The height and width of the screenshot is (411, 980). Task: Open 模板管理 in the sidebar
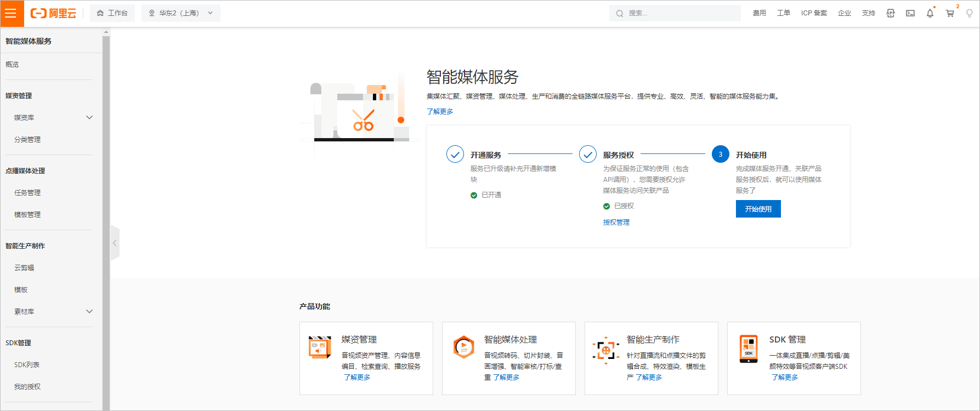tap(27, 214)
